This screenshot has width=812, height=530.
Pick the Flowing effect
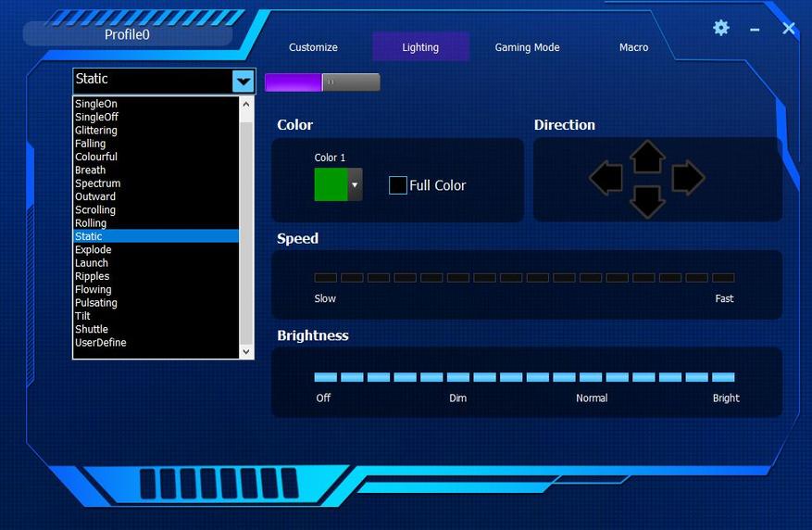point(156,289)
